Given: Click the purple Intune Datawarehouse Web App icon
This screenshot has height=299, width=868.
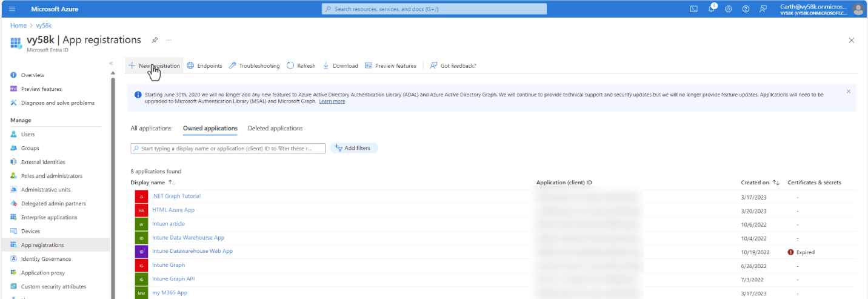Looking at the screenshot, I should coord(141,252).
